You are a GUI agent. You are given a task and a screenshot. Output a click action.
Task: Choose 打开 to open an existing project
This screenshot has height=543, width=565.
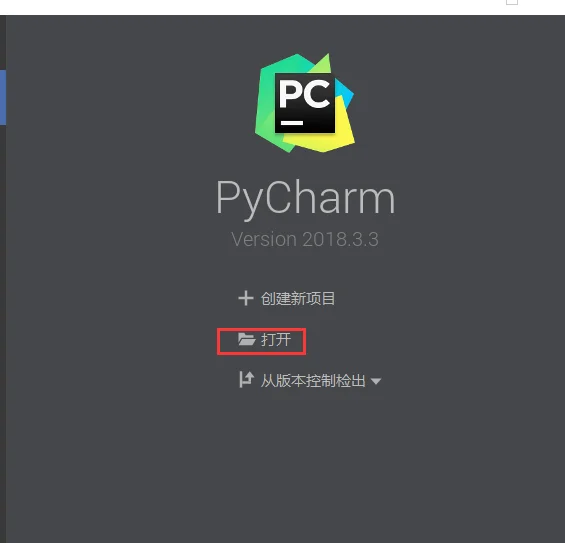(x=276, y=339)
